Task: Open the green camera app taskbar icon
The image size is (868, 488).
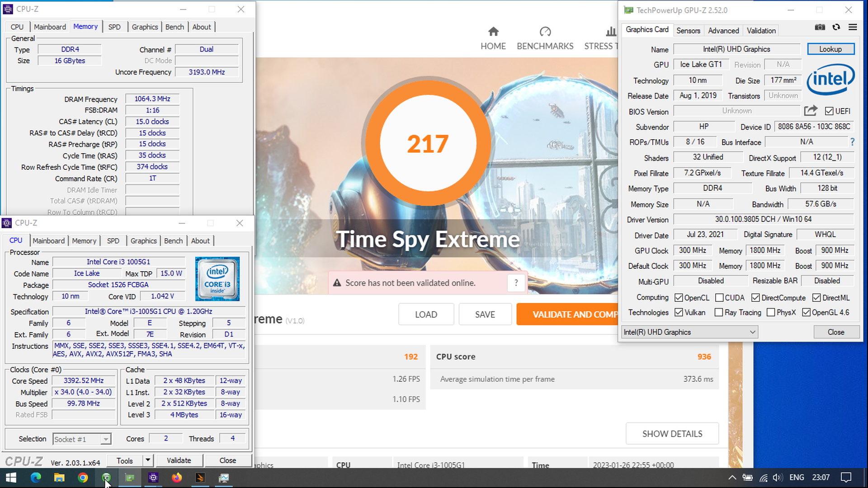Action: [106, 478]
